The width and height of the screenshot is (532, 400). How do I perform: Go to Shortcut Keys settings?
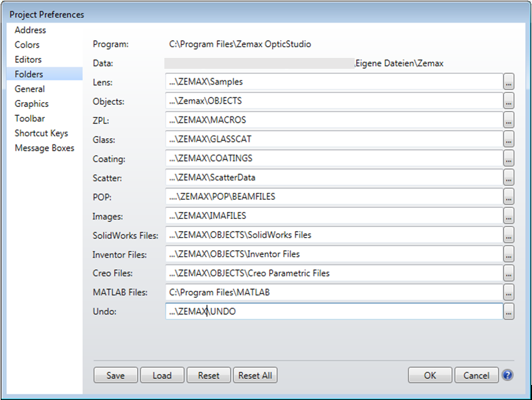click(x=41, y=133)
